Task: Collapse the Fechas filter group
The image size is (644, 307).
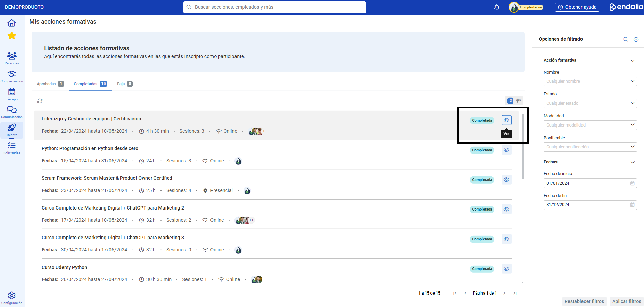Action: pyautogui.click(x=633, y=162)
